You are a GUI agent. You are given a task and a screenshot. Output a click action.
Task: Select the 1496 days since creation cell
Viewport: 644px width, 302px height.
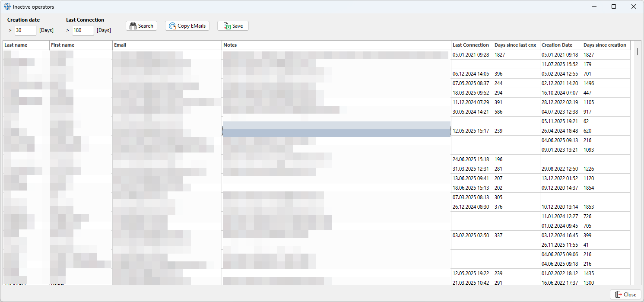pos(606,83)
